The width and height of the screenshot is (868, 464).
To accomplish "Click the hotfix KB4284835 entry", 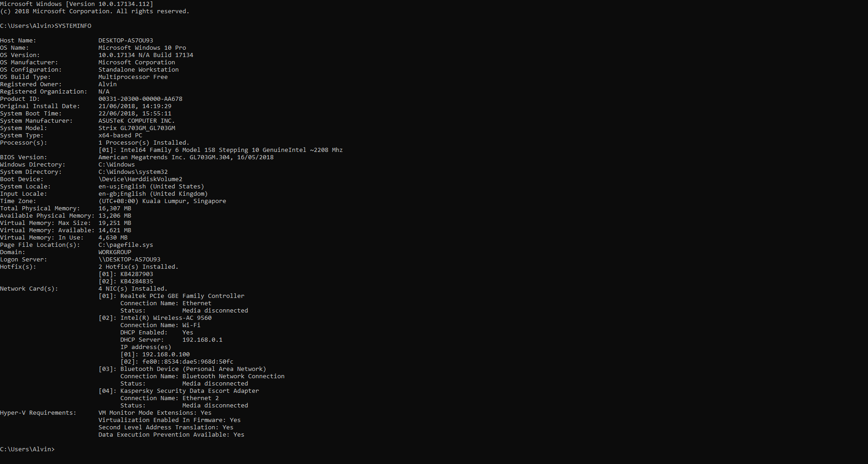I will (126, 282).
